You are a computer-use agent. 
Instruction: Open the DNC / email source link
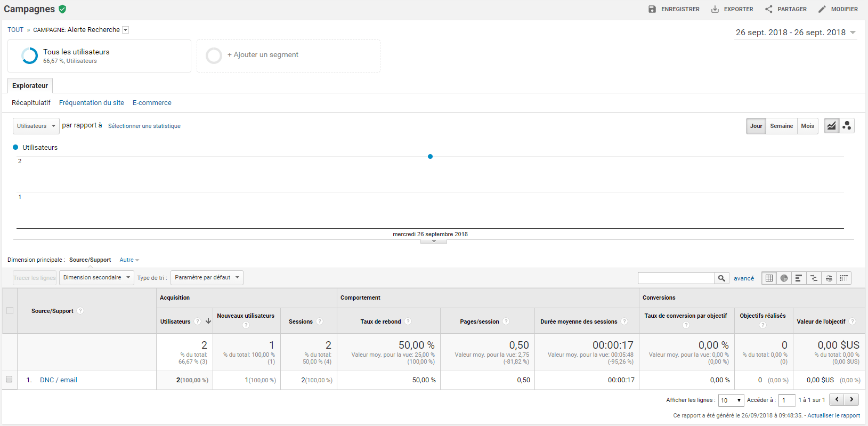(x=59, y=380)
